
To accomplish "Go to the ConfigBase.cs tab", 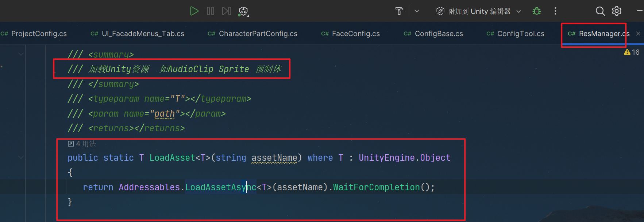I will [x=439, y=34].
